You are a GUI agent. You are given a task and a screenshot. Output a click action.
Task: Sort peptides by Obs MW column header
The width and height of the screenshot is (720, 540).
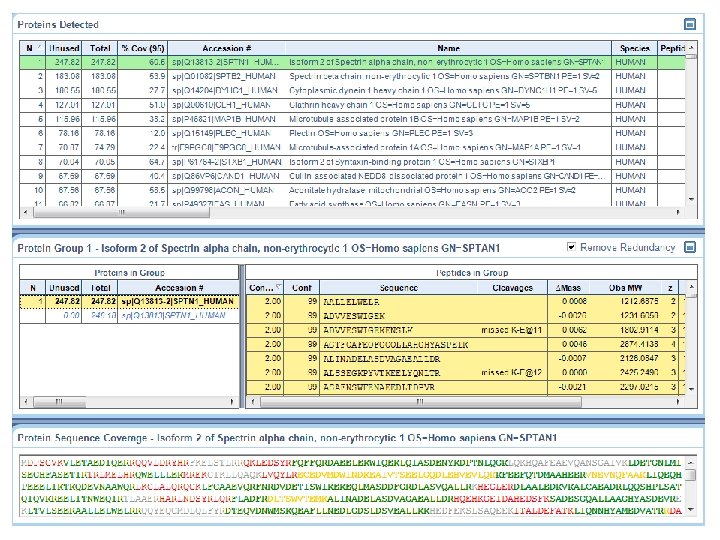625,287
